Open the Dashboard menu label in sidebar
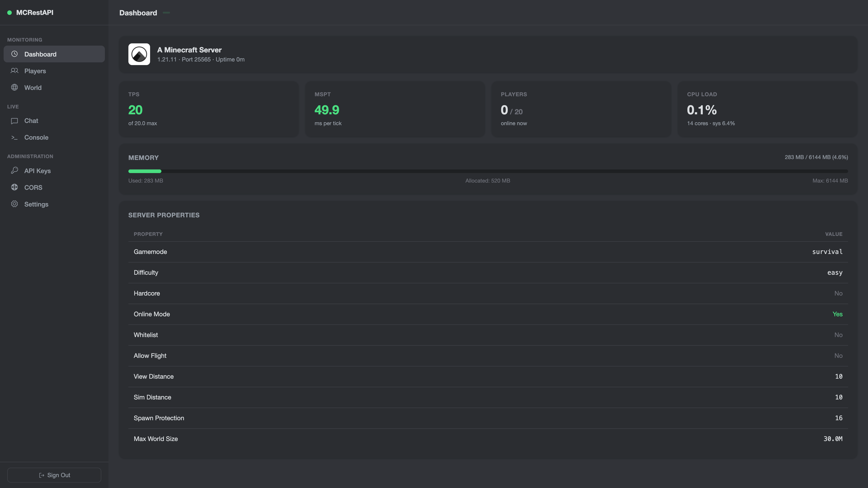The image size is (868, 488). (40, 54)
